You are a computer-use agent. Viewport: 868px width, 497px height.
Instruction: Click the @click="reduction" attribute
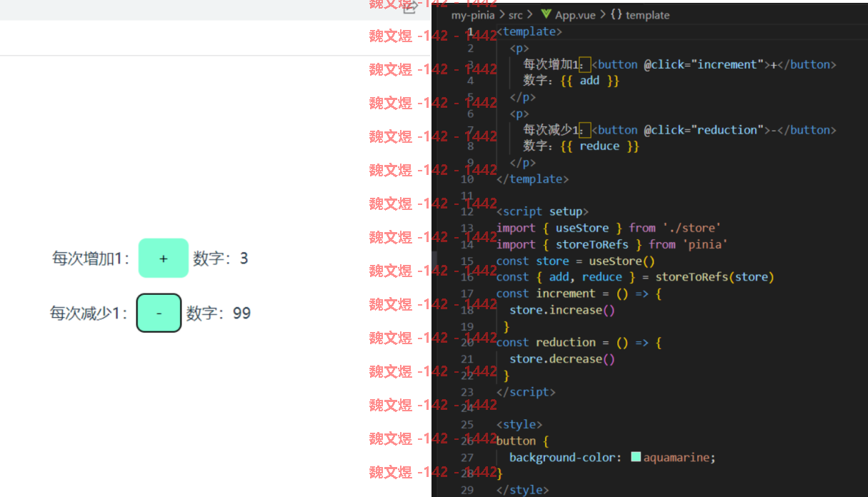pos(704,130)
